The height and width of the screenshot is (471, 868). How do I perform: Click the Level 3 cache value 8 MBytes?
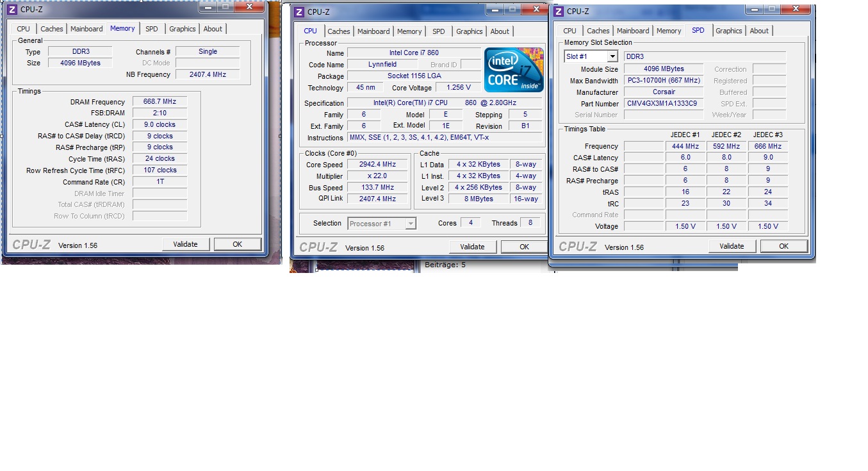479,199
